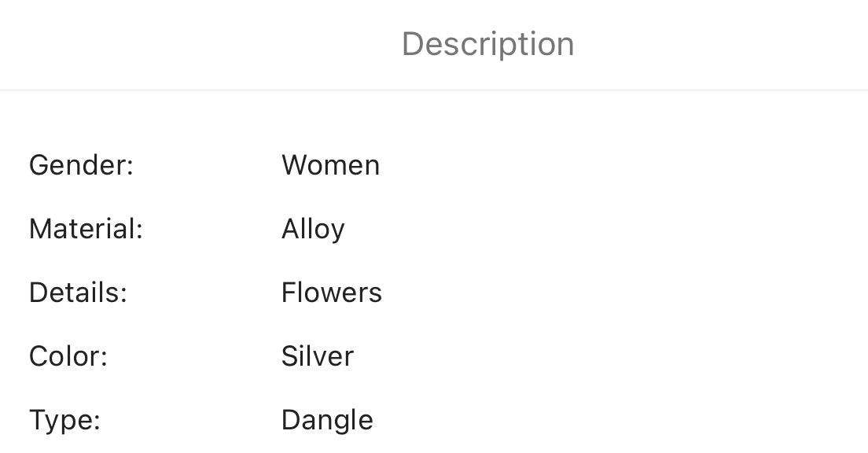Click the Silver color value

point(317,356)
